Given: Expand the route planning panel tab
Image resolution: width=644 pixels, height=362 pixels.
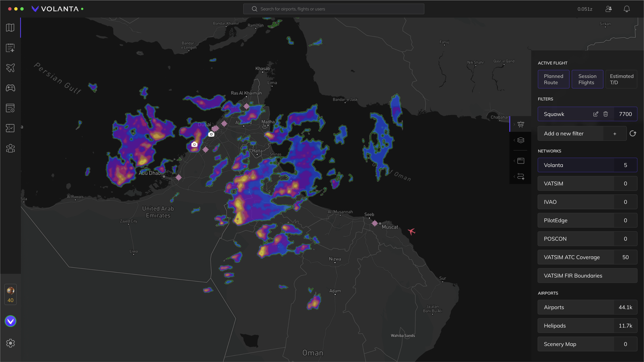Looking at the screenshot, I should click(521, 177).
